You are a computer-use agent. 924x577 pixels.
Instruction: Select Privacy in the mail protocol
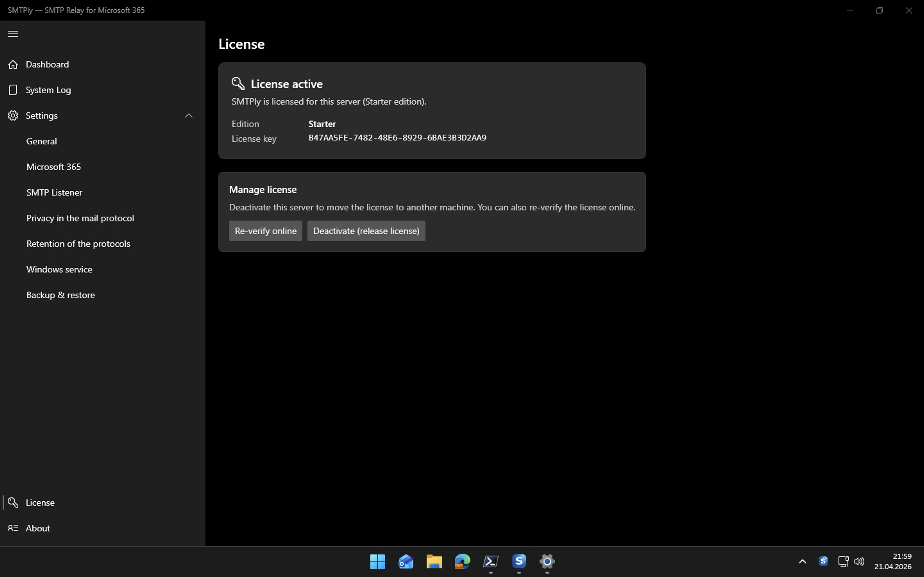80,218
